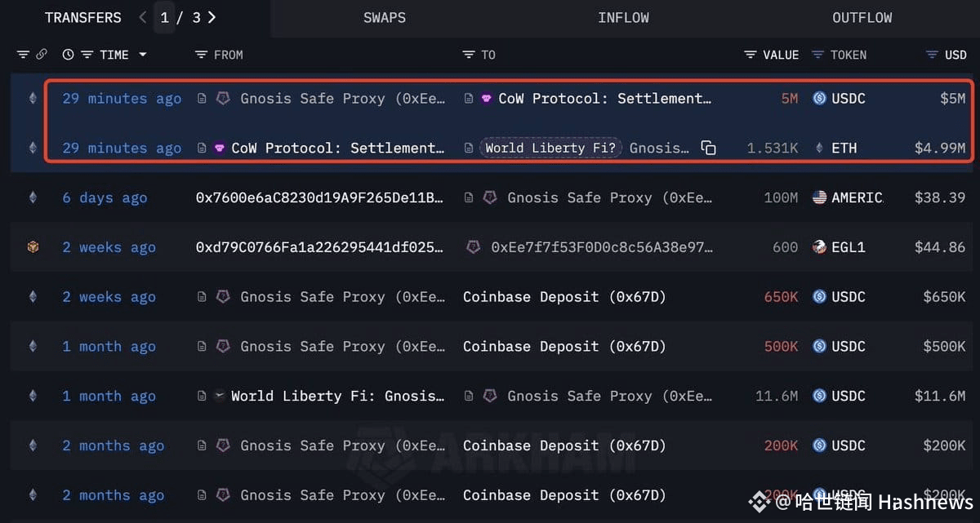
Task: Switch to the SWAPS tab
Action: pos(385,18)
